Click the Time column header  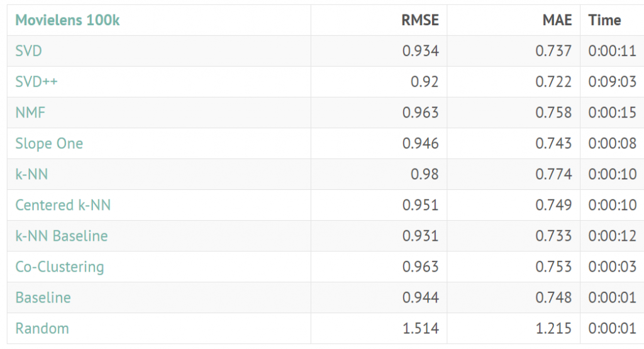pyautogui.click(x=604, y=20)
